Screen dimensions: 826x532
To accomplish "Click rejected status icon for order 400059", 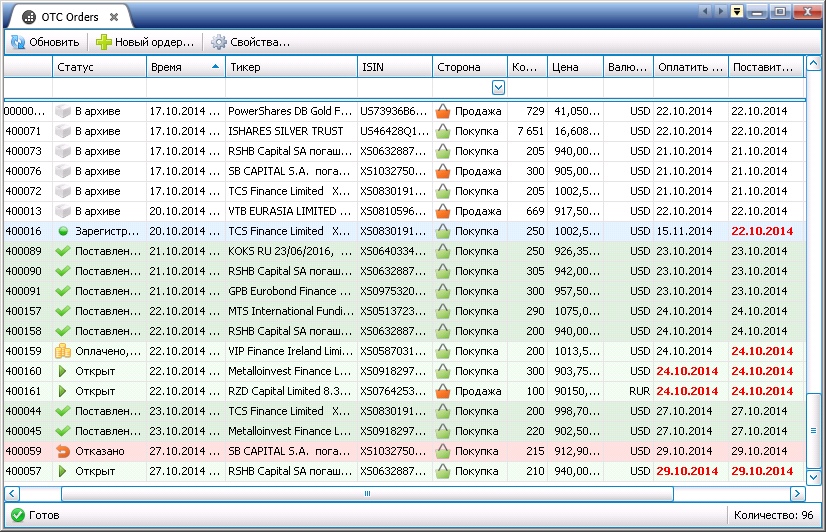I will 63,451.
